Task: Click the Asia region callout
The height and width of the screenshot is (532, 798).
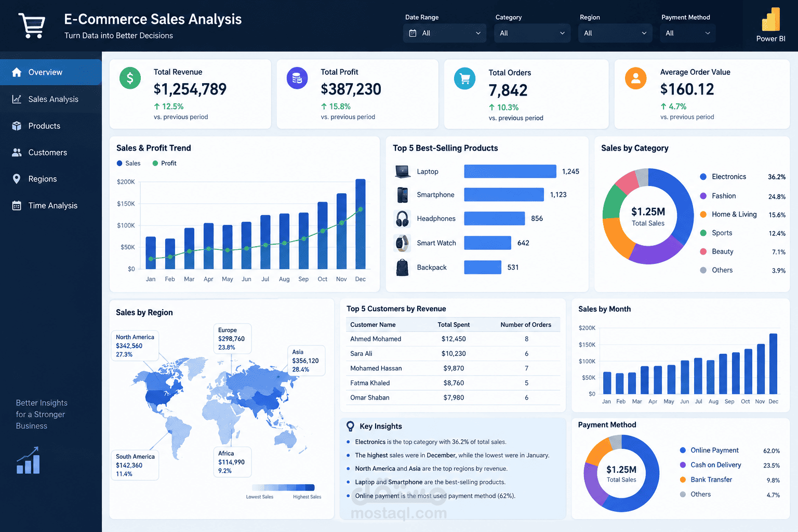Action: [307, 361]
